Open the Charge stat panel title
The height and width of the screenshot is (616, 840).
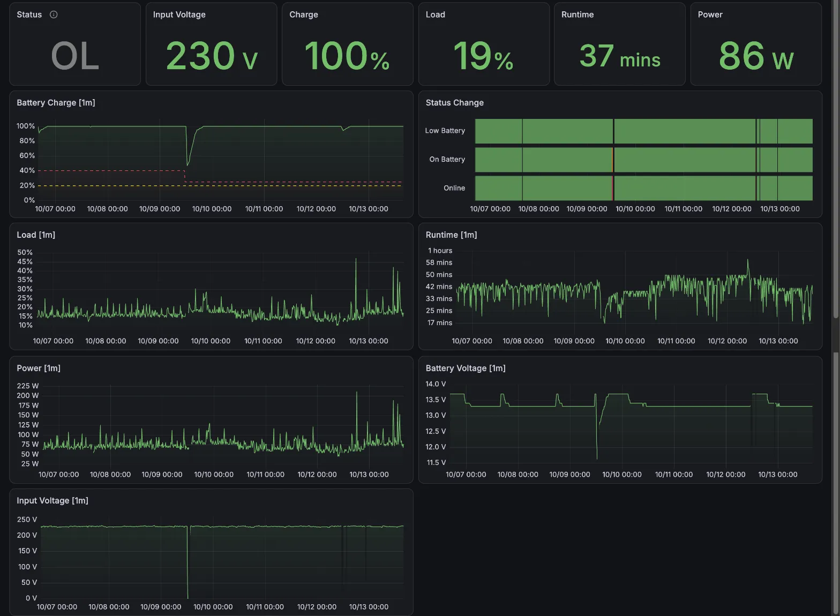coord(304,14)
